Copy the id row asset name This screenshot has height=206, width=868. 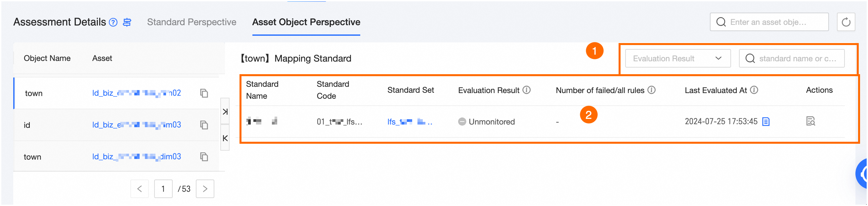coord(204,125)
